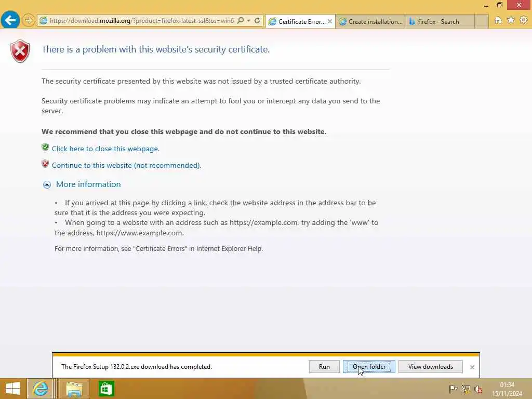Click the 'download has completed' message text

pyautogui.click(x=137, y=367)
